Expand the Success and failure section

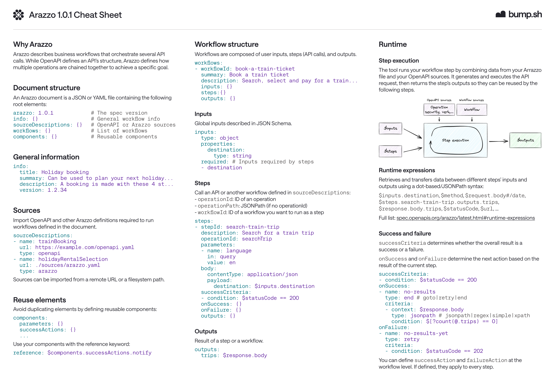pos(405,233)
